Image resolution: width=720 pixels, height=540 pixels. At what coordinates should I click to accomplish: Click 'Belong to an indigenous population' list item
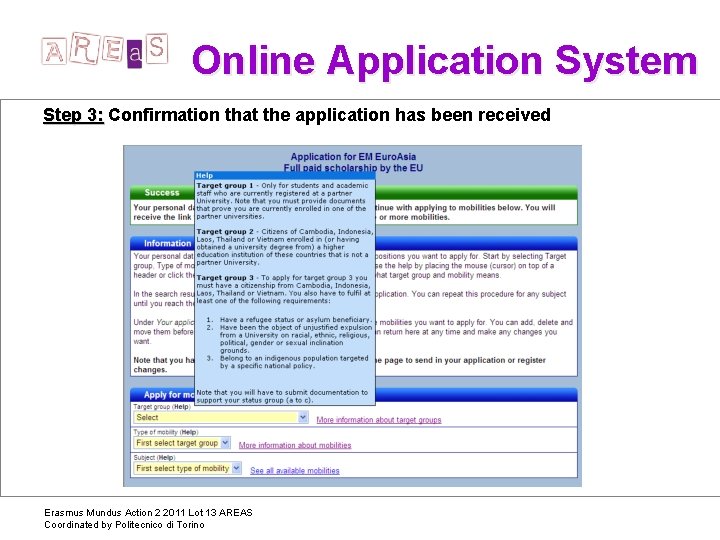coord(294,362)
